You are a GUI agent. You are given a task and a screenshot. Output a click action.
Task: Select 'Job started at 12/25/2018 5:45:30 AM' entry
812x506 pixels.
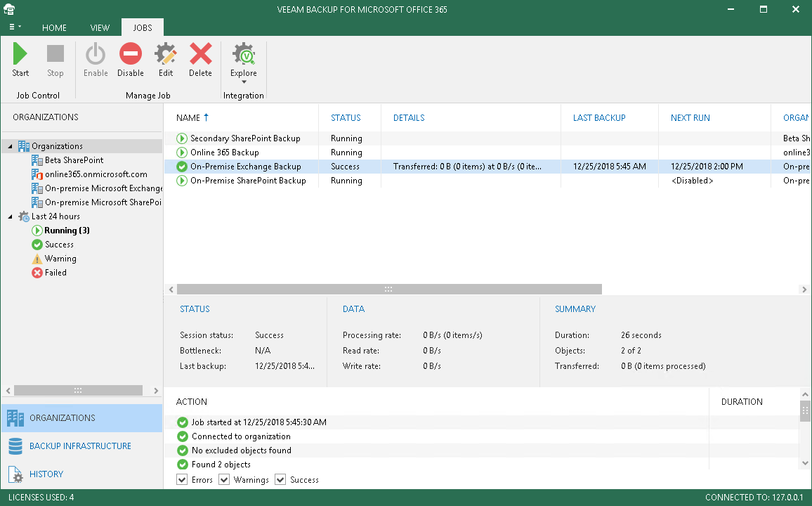coord(258,422)
